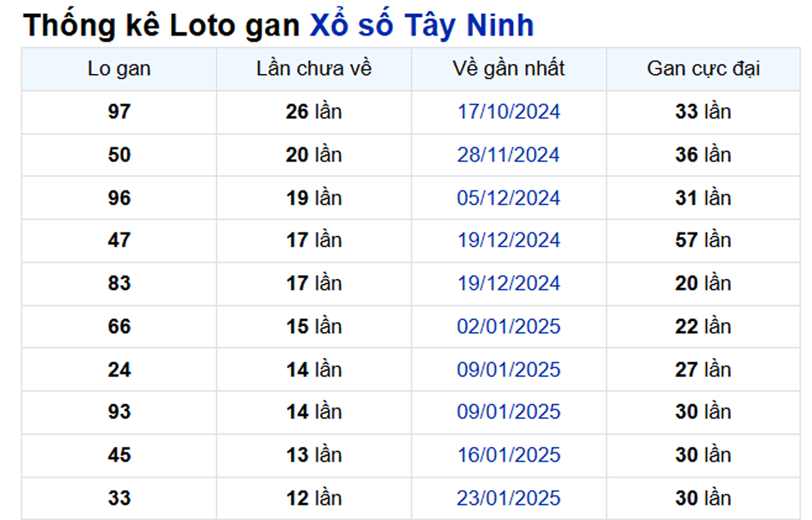Click the 36 lần maximum gan value
The width and height of the screenshot is (812, 520).
tap(704, 155)
